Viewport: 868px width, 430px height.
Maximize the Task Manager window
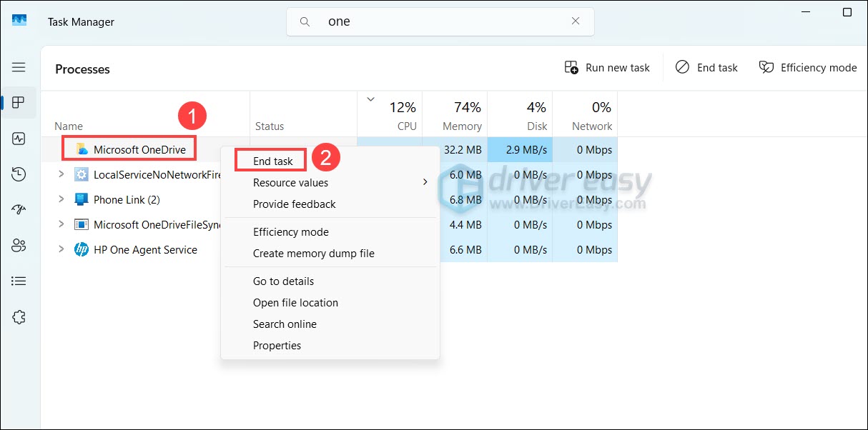coord(847,12)
